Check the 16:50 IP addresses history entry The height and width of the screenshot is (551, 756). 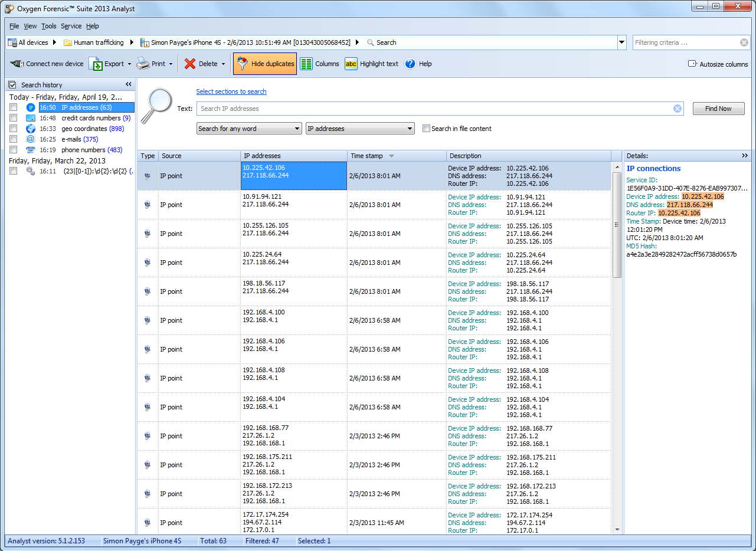13,107
